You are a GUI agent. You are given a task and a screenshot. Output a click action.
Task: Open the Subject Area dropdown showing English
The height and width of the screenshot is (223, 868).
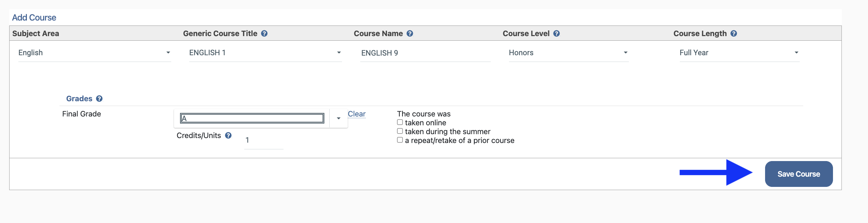point(94,53)
